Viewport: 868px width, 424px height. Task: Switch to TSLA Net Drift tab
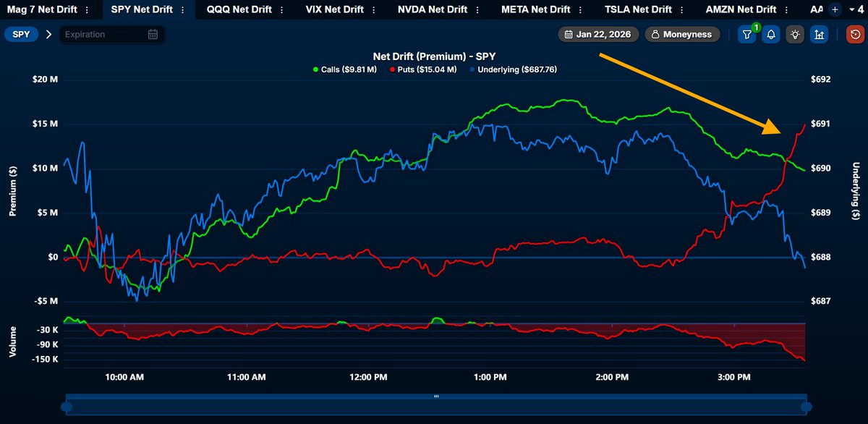tap(639, 9)
